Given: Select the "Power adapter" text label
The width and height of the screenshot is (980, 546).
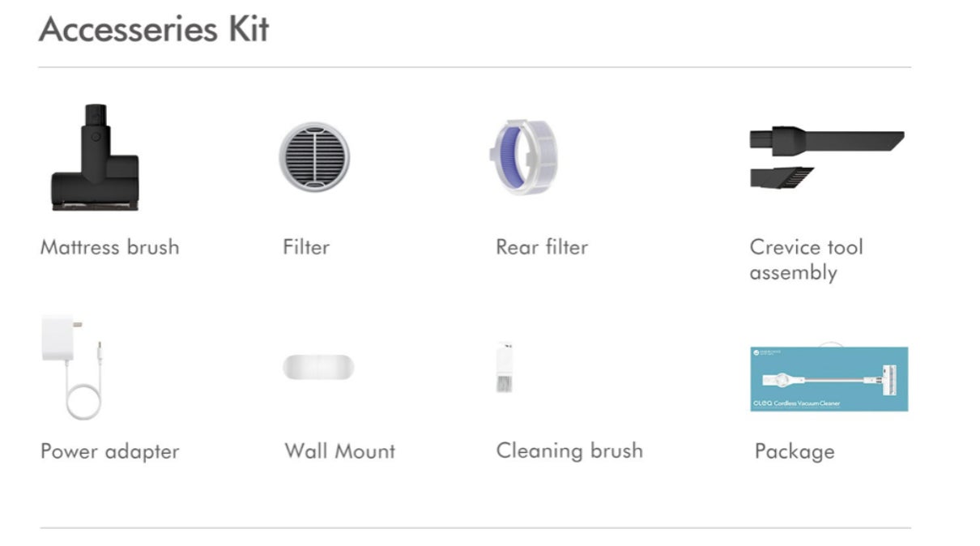Looking at the screenshot, I should coord(109,451).
